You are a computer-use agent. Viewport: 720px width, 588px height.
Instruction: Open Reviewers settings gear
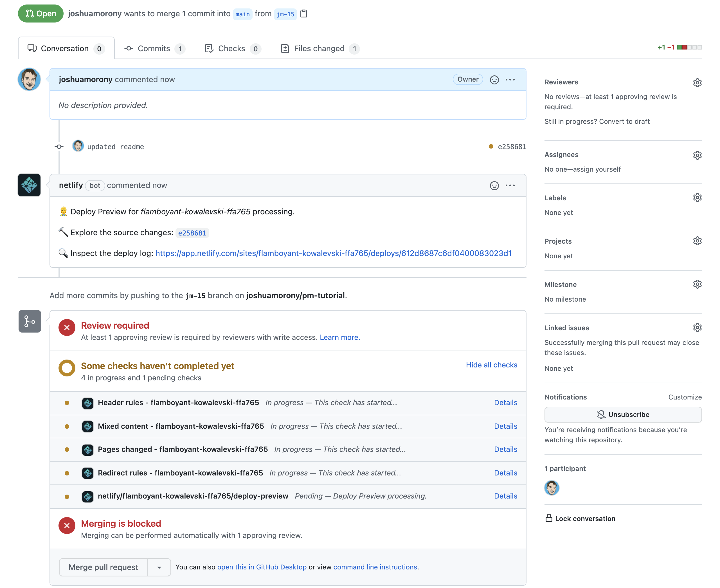(x=697, y=82)
